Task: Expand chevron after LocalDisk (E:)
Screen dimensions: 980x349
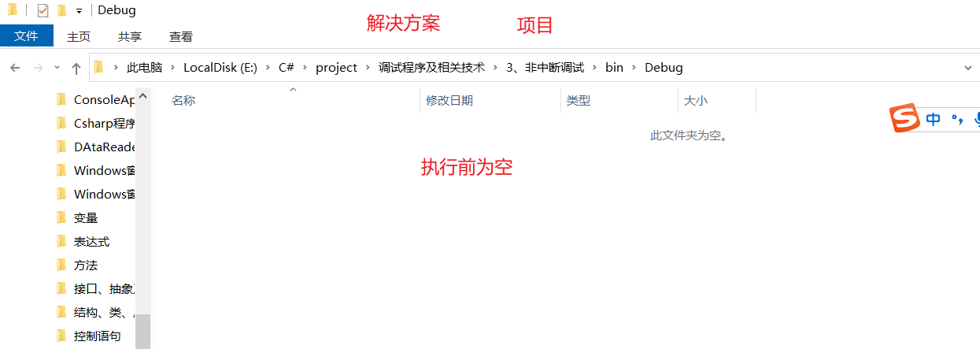Action: click(268, 68)
